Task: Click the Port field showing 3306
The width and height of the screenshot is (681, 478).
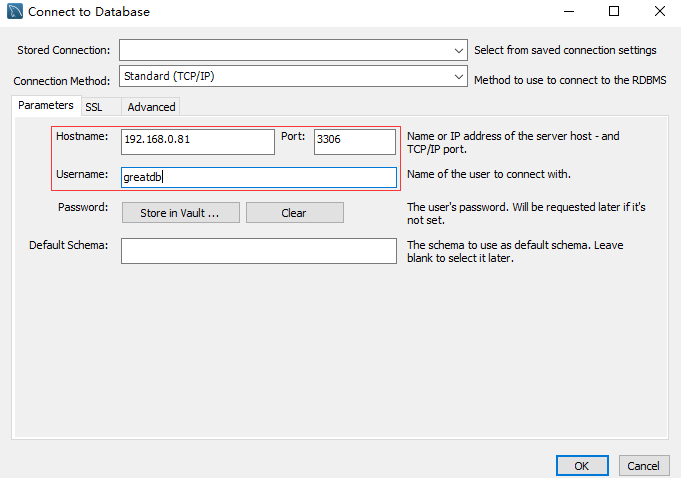Action: pyautogui.click(x=355, y=142)
